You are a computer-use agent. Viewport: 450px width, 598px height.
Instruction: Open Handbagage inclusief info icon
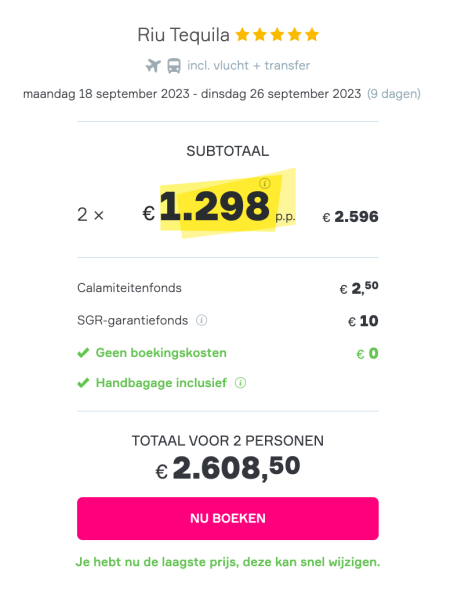240,383
